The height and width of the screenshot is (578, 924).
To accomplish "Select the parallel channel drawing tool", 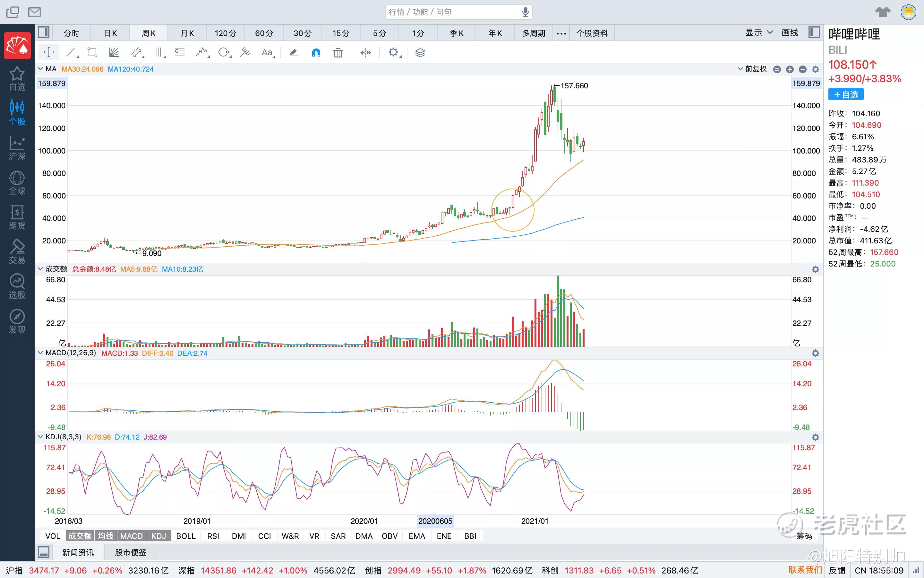I will pyautogui.click(x=137, y=52).
